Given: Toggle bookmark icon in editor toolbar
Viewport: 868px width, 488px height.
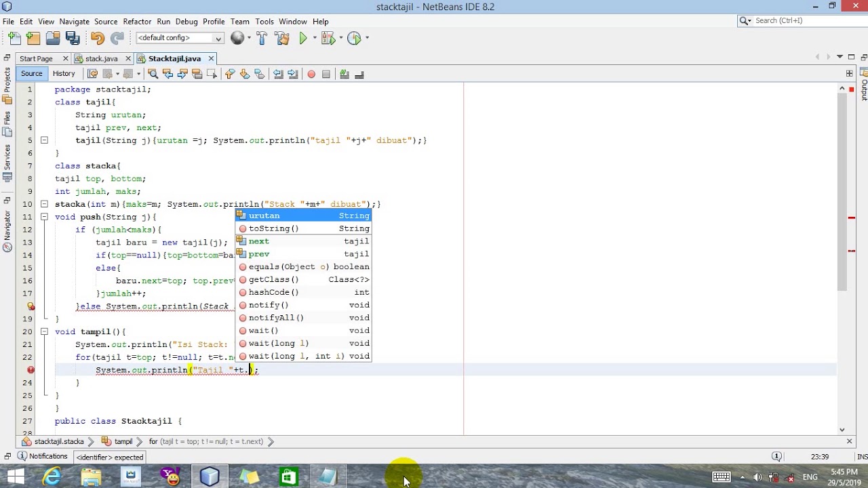Looking at the screenshot, I should click(259, 74).
